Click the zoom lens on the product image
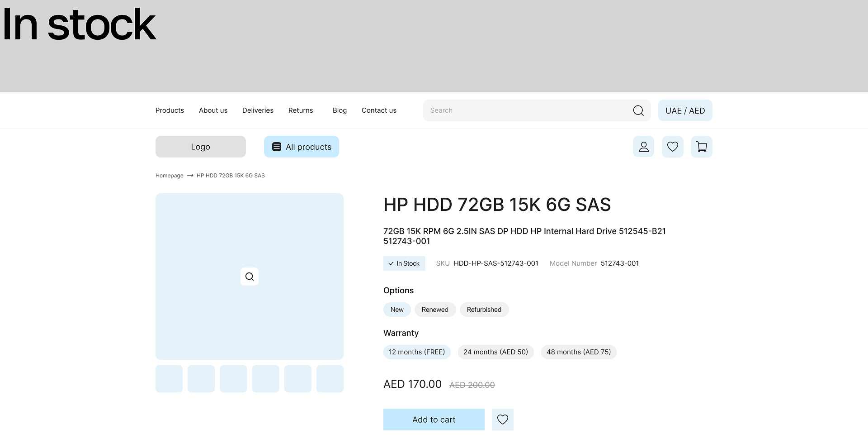The image size is (868, 439). 249,276
